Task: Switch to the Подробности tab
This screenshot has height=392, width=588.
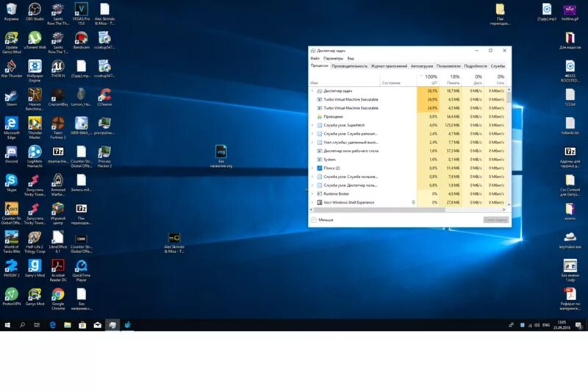Action: pos(476,66)
